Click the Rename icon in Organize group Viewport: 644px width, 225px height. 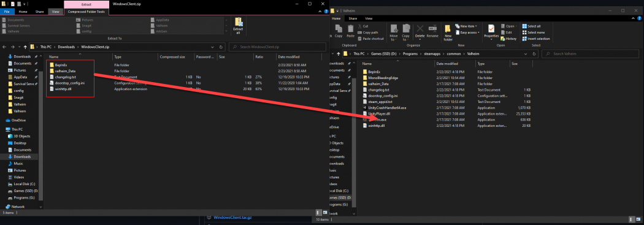coord(432,28)
